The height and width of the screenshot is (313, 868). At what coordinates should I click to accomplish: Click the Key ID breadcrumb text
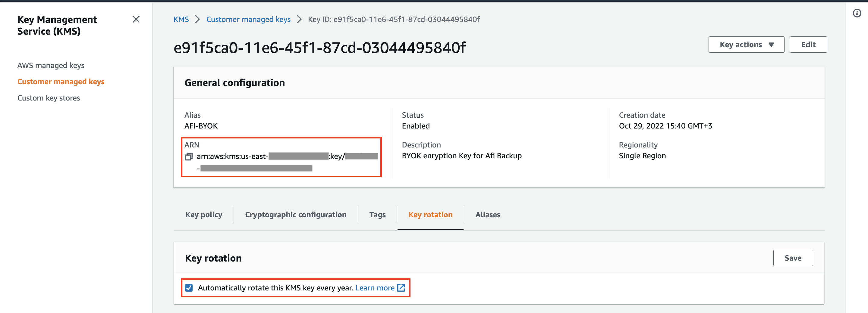(394, 19)
